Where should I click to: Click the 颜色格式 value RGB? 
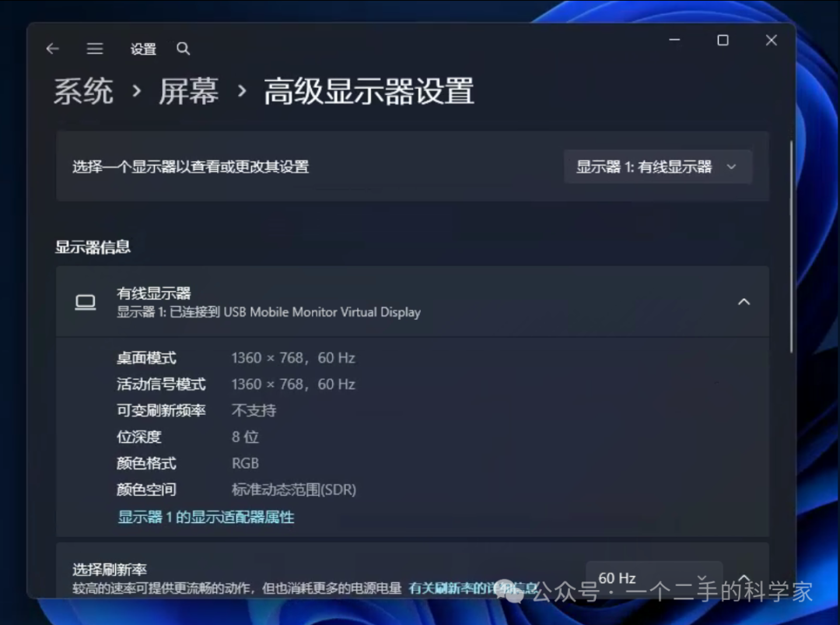(x=245, y=463)
